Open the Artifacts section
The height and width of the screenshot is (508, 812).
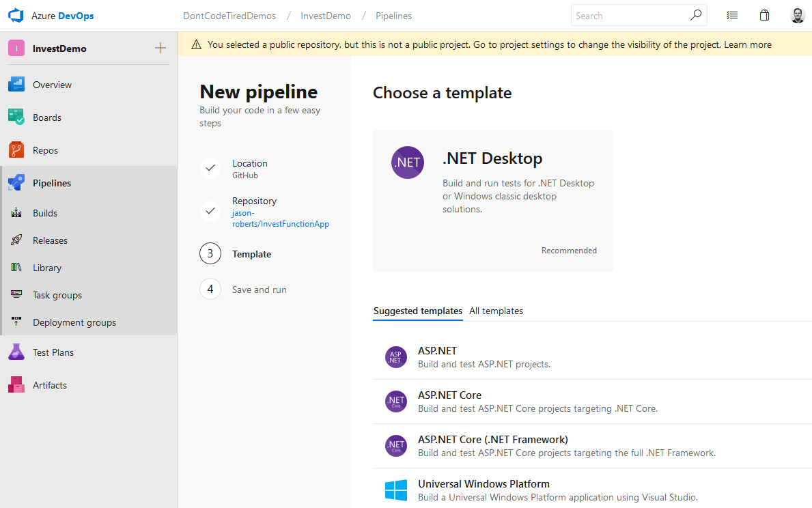coord(51,384)
